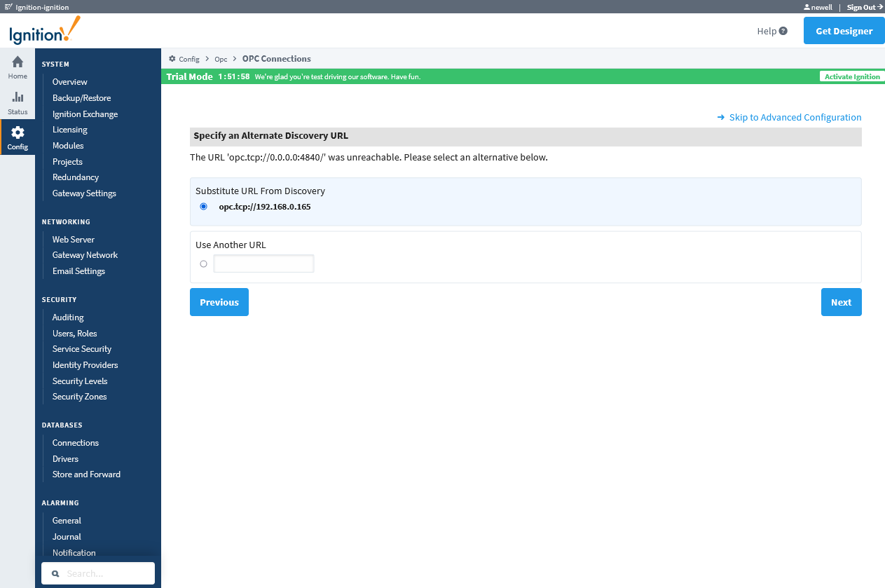
Task: Open Identity Providers menu item
Action: pos(85,365)
